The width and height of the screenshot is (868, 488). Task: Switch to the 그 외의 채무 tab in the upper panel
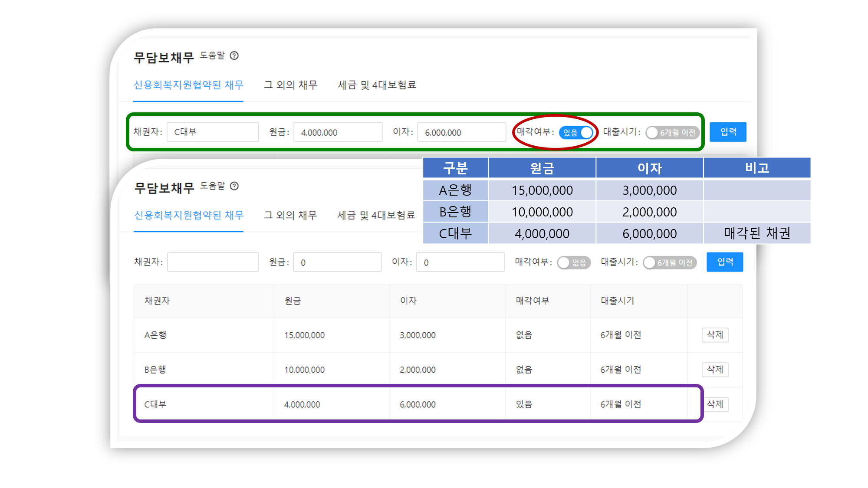pos(290,85)
